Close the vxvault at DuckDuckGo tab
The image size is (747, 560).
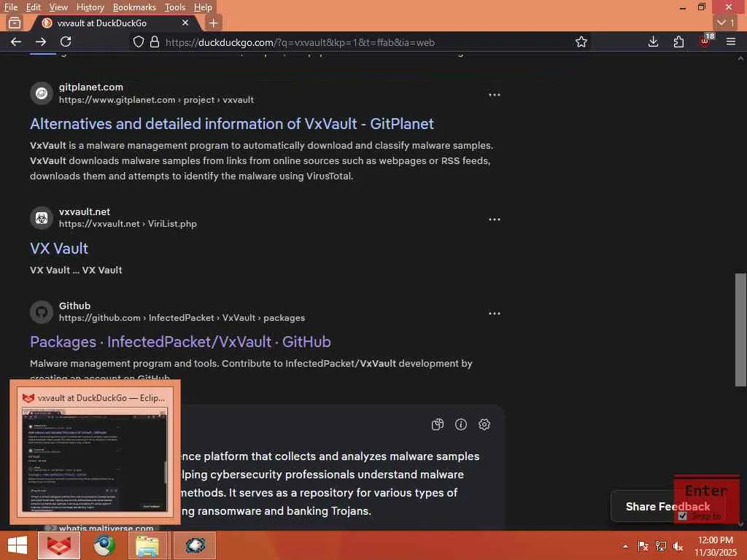coord(185,23)
